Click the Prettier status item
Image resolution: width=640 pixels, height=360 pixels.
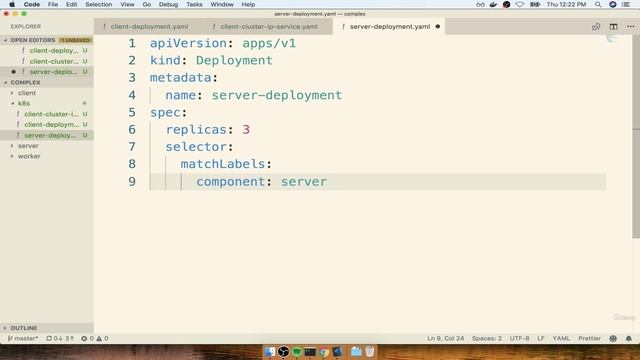[589, 338]
